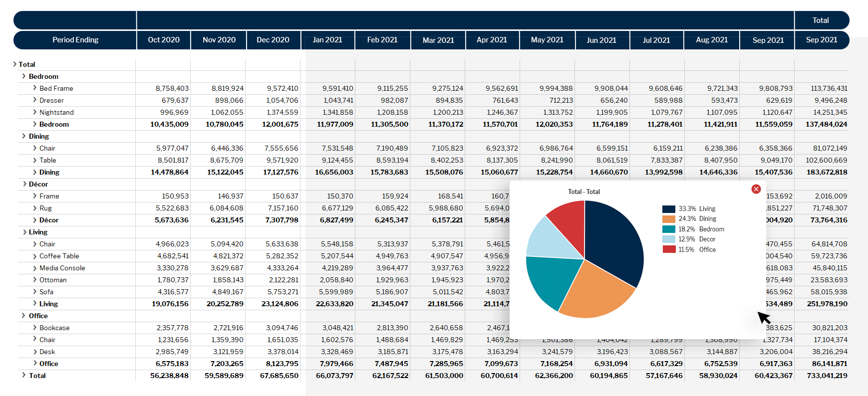The width and height of the screenshot is (868, 396).
Task: Select the navy Living legend swatch
Action: click(668, 209)
